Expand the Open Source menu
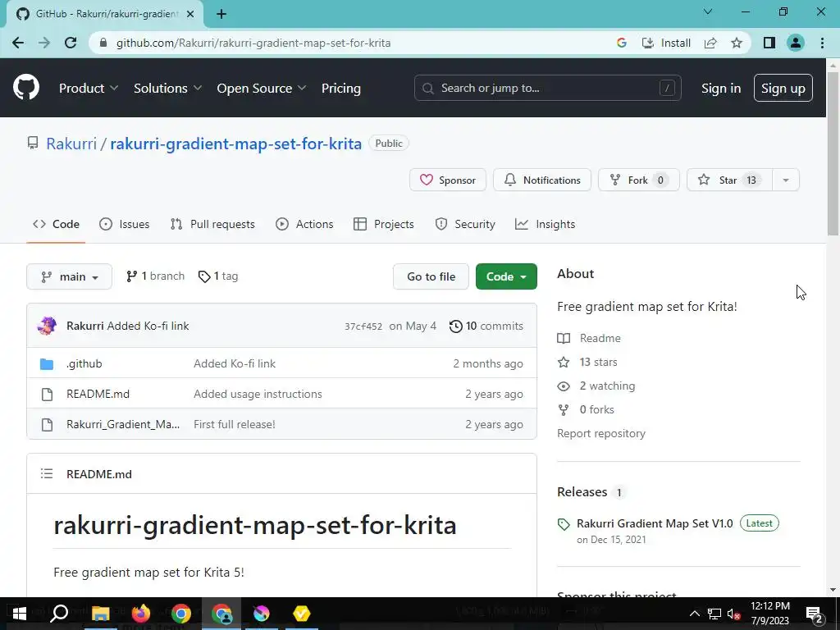Screen dimensions: 840x630 262,89
